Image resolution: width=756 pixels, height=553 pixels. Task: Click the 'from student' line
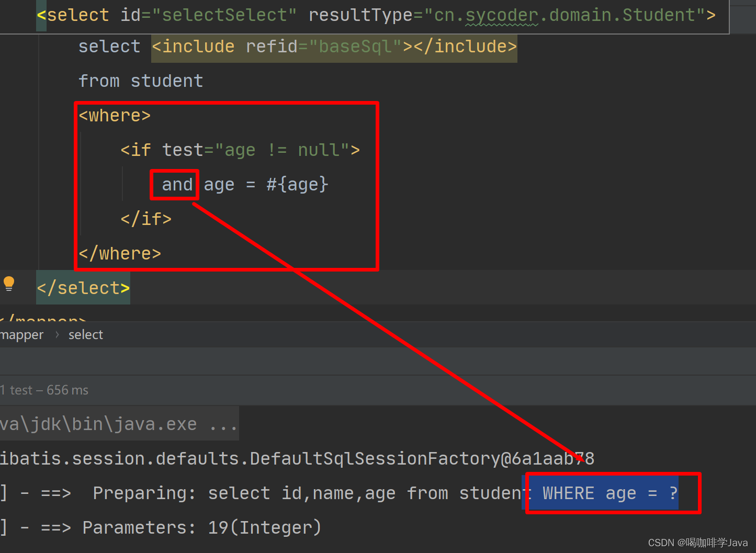(x=141, y=81)
